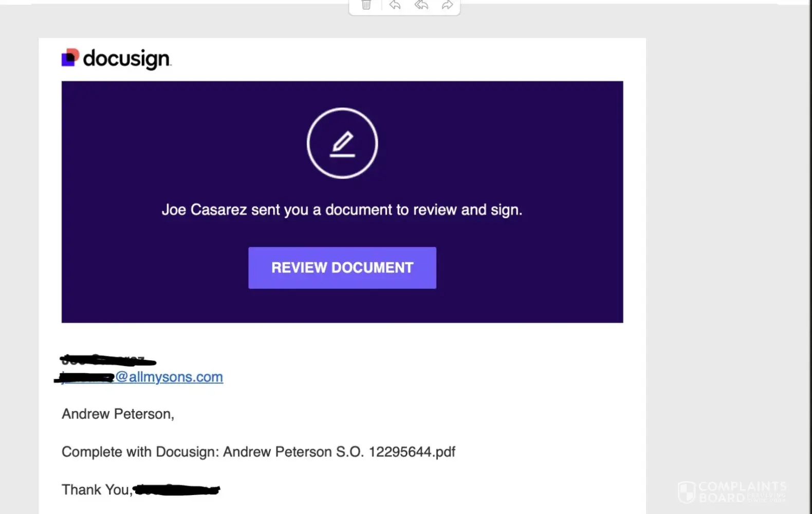The width and height of the screenshot is (812, 514).
Task: Select the text "Joe Casarez sent you a document to review and sign."
Action: pos(342,210)
